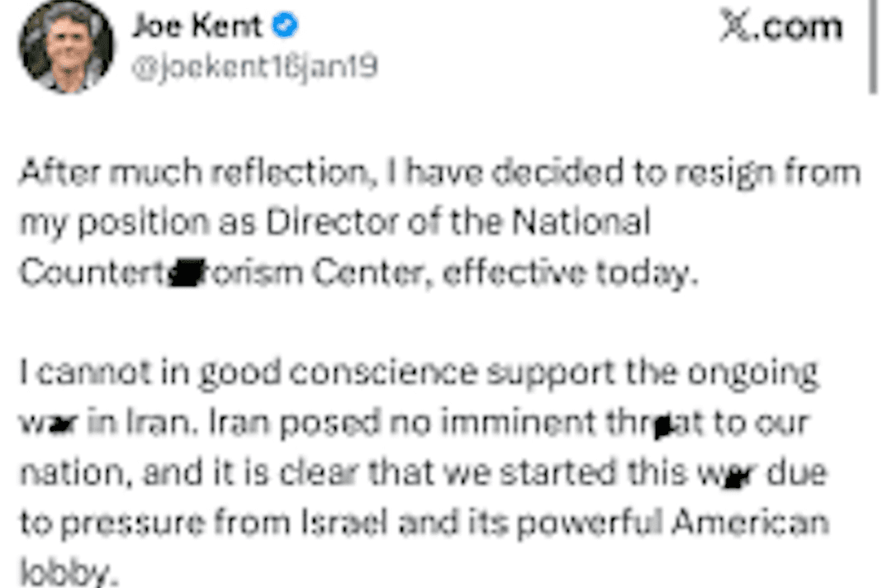
Task: Click the vertical divider bar on the right
Action: pos(872,45)
